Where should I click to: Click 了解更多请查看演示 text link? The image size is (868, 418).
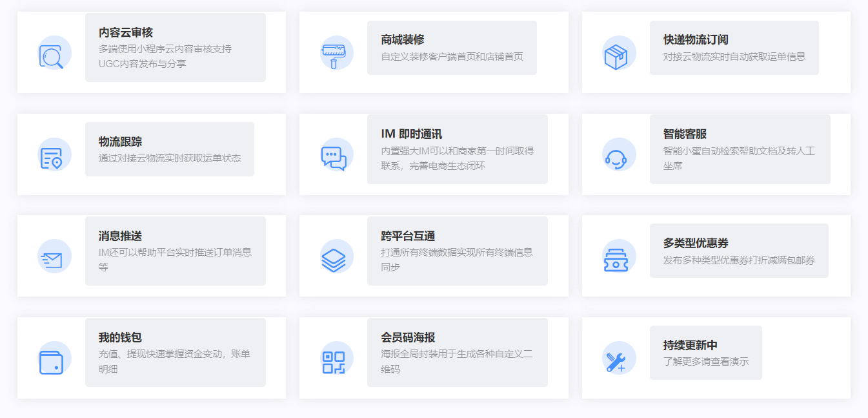pyautogui.click(x=706, y=363)
